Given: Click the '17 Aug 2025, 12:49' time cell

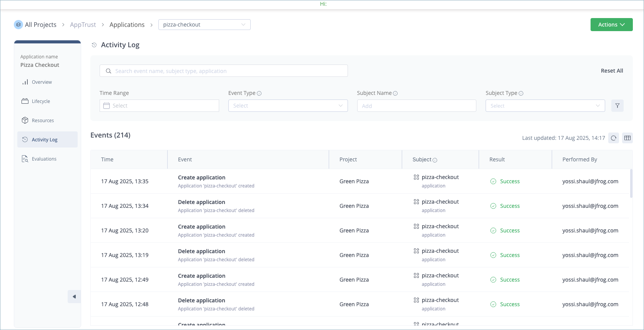Looking at the screenshot, I should [x=125, y=280].
